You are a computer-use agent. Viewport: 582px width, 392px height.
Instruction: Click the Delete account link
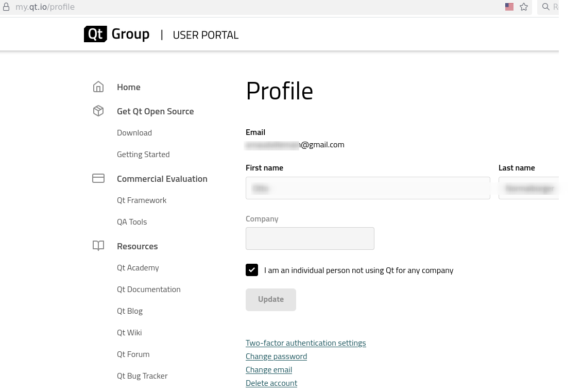pos(271,383)
